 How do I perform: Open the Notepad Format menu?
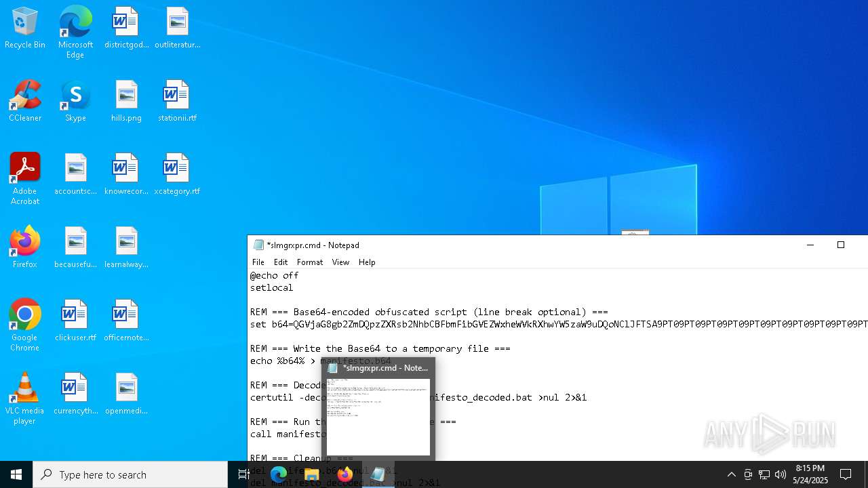click(x=310, y=262)
